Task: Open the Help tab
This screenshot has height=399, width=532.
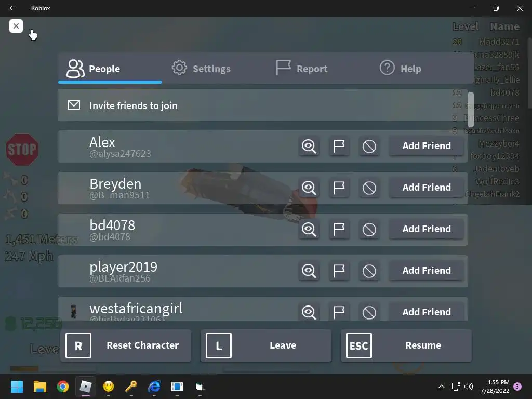Action: pos(401,69)
